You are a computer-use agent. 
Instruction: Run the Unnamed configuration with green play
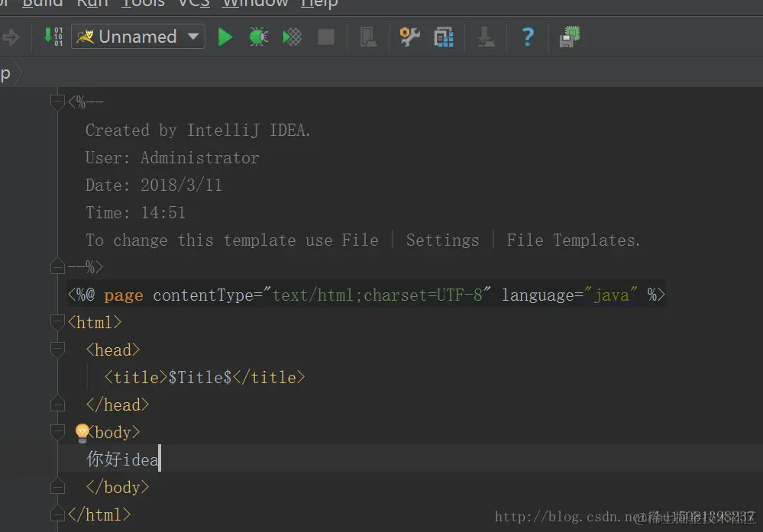pyautogui.click(x=225, y=37)
